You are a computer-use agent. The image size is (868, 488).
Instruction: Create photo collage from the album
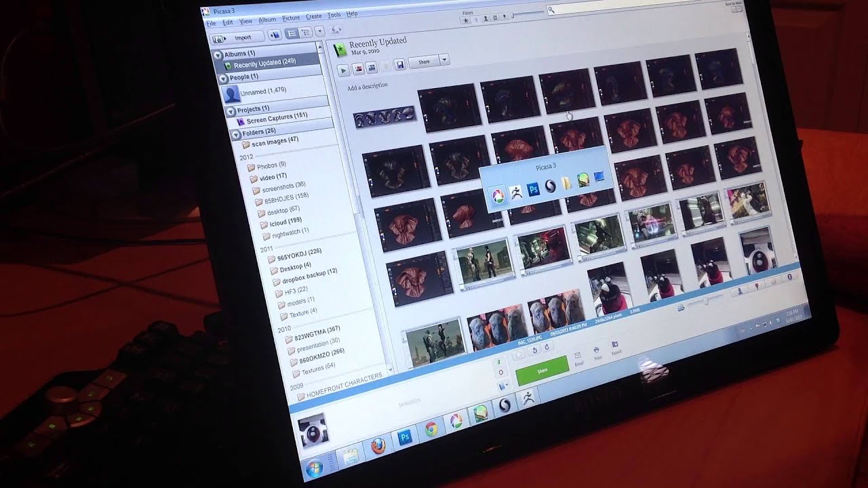tap(359, 68)
